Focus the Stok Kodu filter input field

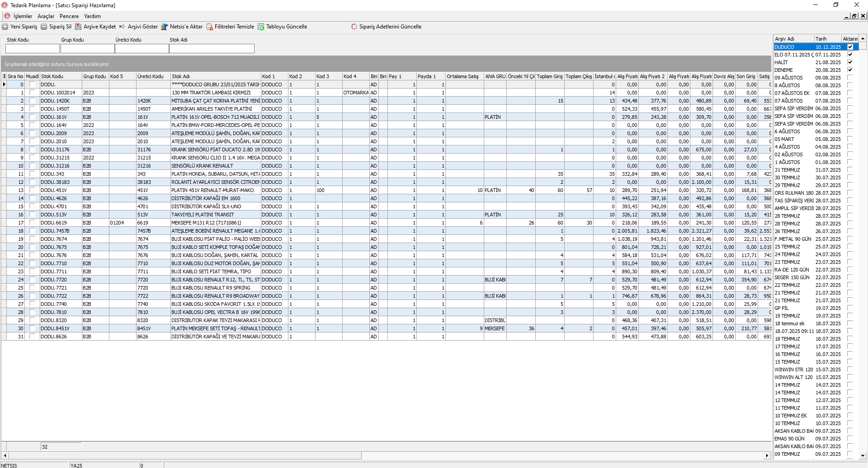click(33, 48)
